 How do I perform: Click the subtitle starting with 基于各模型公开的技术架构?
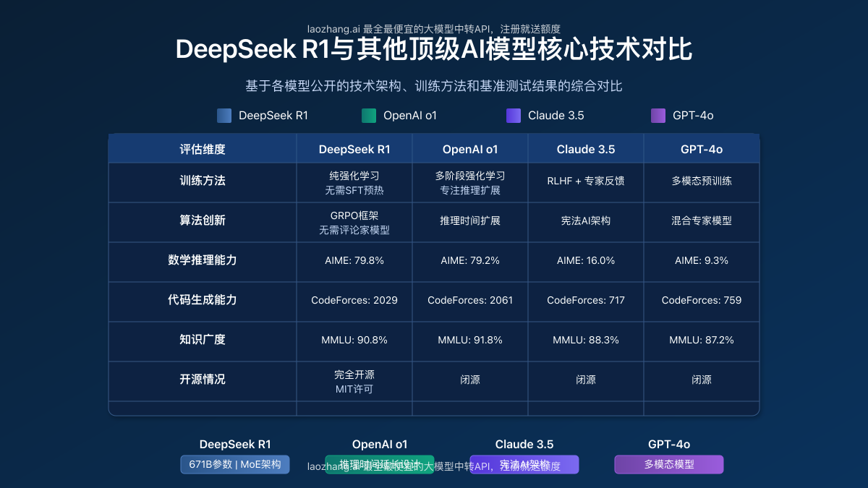click(434, 86)
